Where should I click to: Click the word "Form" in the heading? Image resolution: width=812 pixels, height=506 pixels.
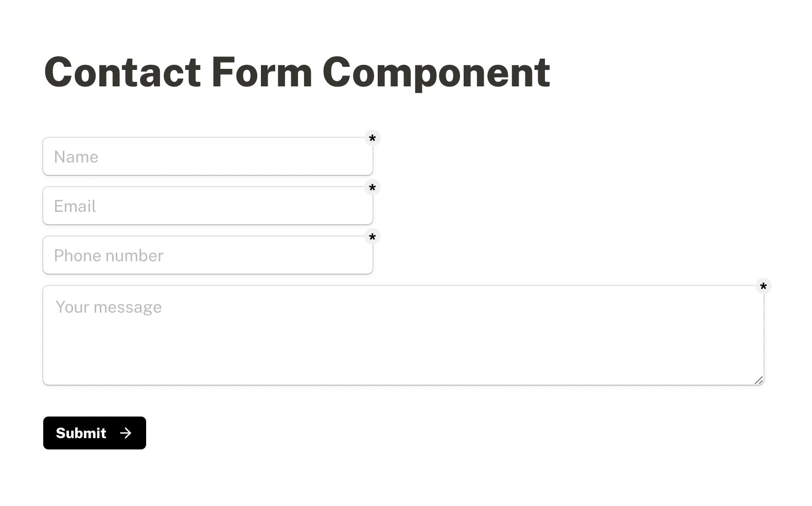click(261, 73)
